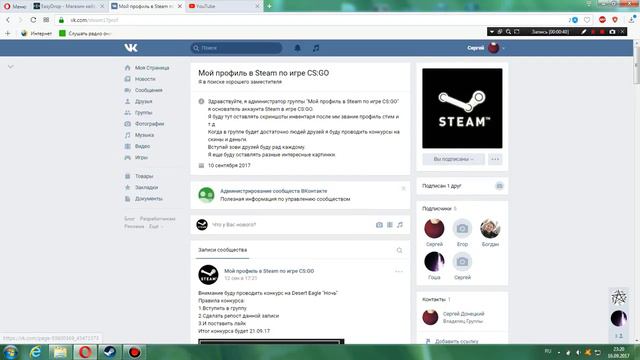Search community wall posts
Viewport: 640px width, 360px height.
(399, 250)
